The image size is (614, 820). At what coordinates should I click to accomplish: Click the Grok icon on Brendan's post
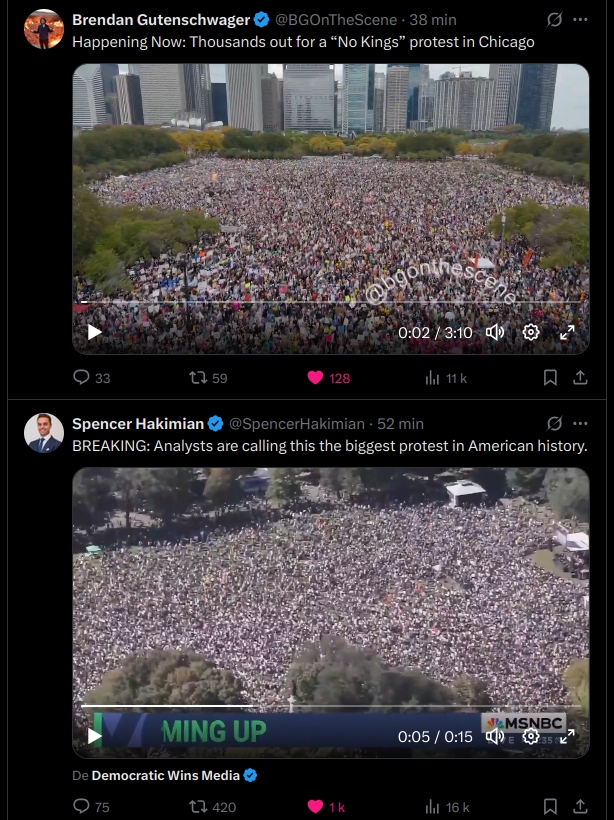(554, 20)
